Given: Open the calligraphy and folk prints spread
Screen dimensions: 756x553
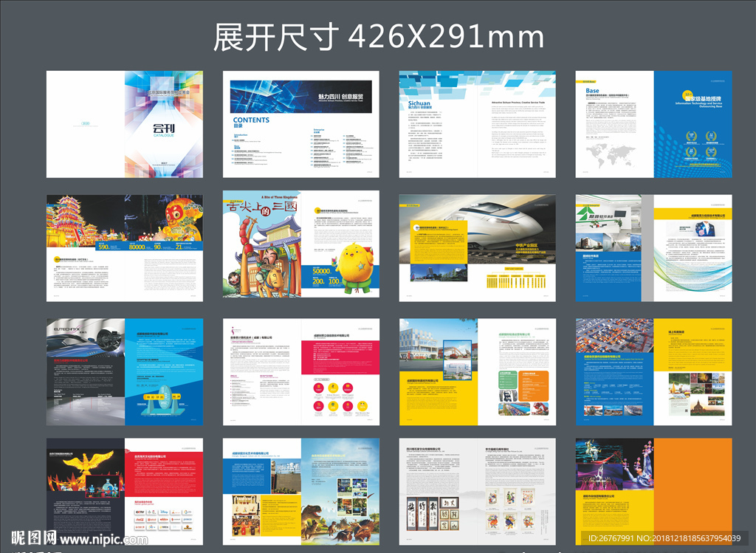Looking at the screenshot, I should (x=478, y=492).
